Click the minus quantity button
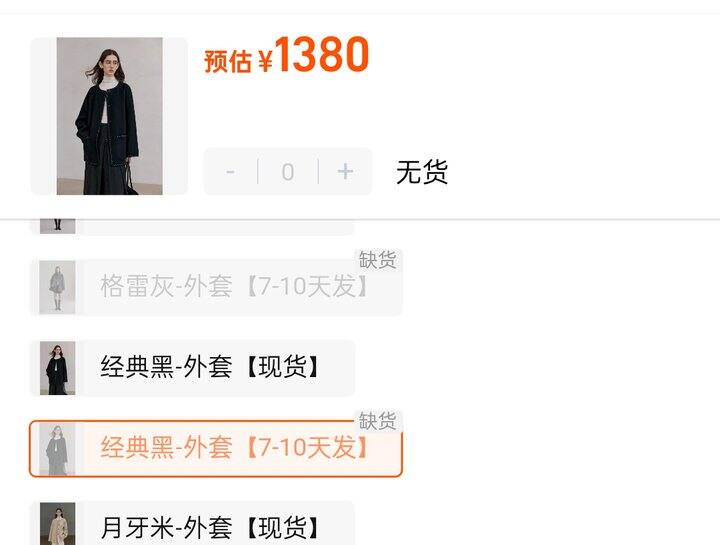Image resolution: width=720 pixels, height=545 pixels. tap(231, 172)
